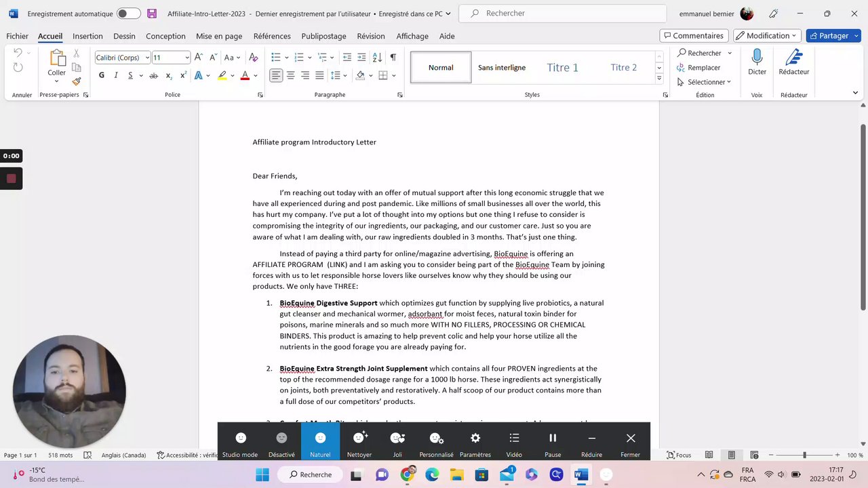Apply the Sans interligne style
This screenshot has height=488, width=868.
click(x=502, y=67)
